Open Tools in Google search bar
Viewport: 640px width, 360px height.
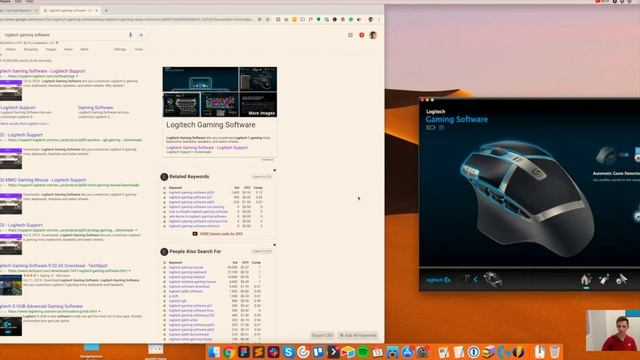pos(139,49)
